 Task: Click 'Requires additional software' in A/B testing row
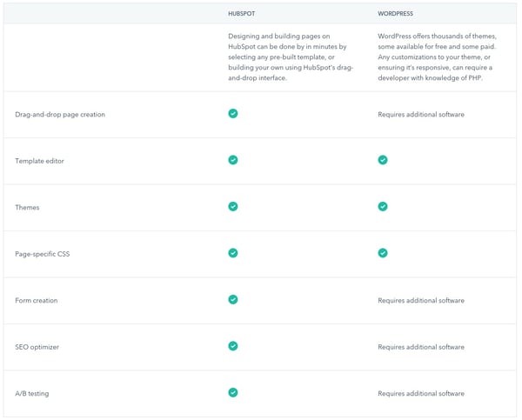[x=421, y=394]
